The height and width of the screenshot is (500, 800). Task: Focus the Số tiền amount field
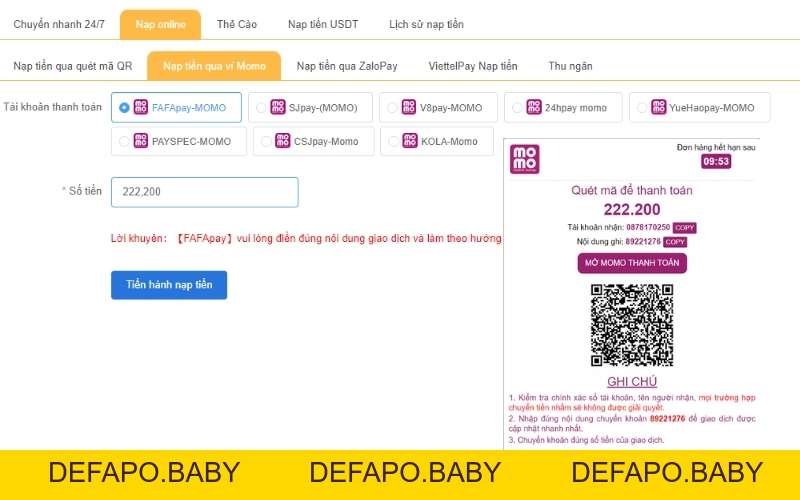[205, 192]
